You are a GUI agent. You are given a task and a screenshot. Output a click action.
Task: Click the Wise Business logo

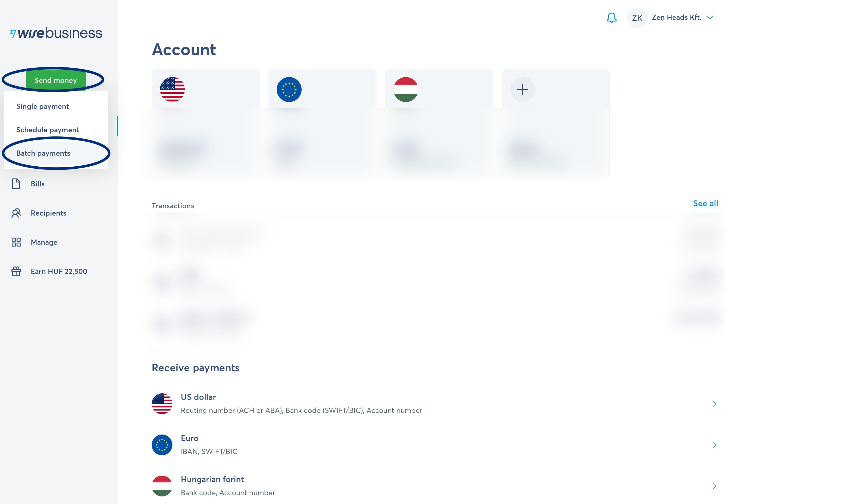[x=56, y=33]
